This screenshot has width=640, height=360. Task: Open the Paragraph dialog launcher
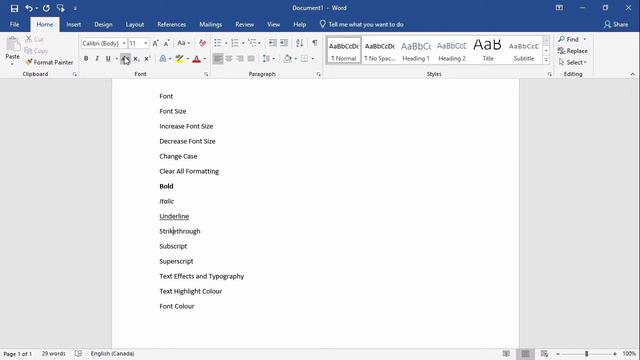tap(318, 74)
